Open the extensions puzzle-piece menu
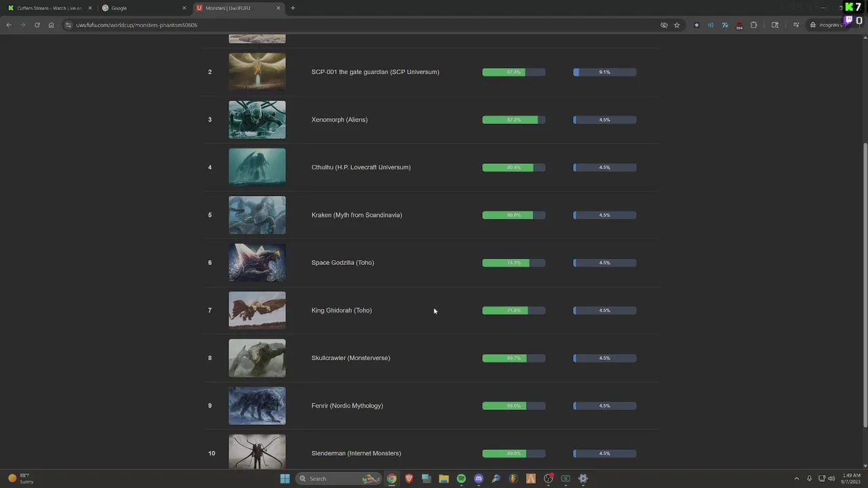This screenshot has height=488, width=868. (753, 25)
